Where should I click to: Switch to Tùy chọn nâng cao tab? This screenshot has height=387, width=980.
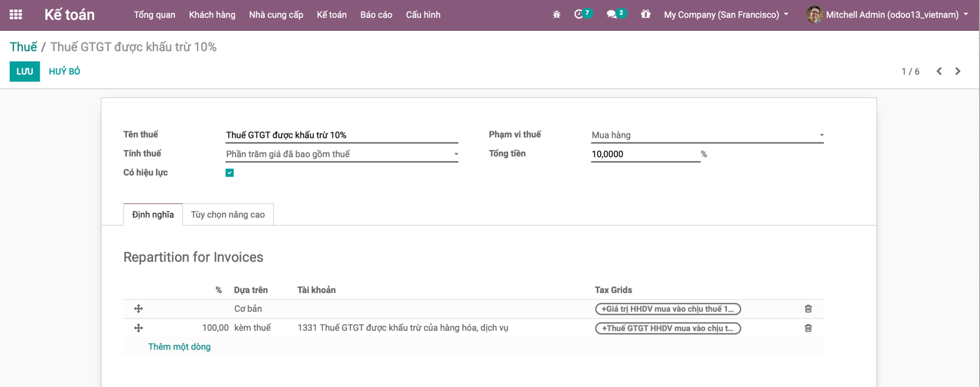[228, 214]
